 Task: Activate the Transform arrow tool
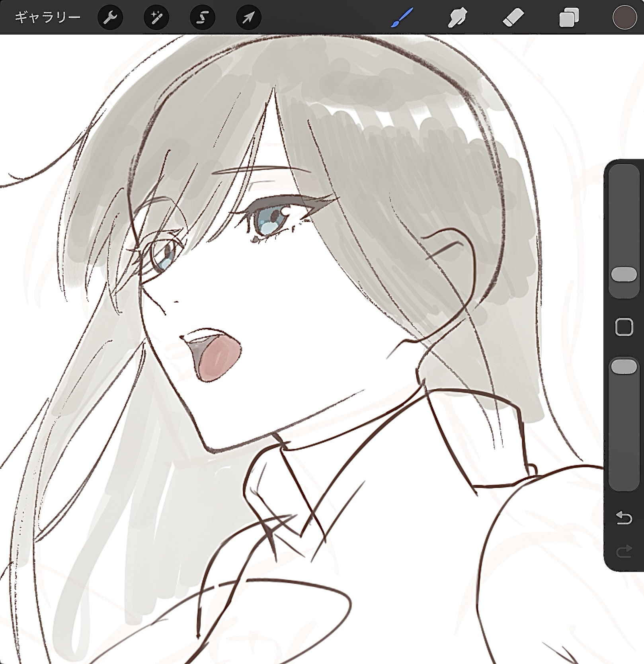[248, 18]
